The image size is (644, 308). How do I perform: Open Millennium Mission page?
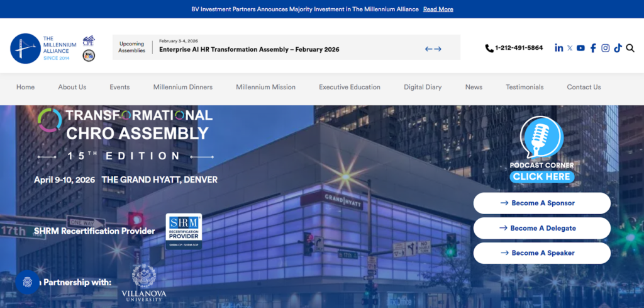click(266, 87)
